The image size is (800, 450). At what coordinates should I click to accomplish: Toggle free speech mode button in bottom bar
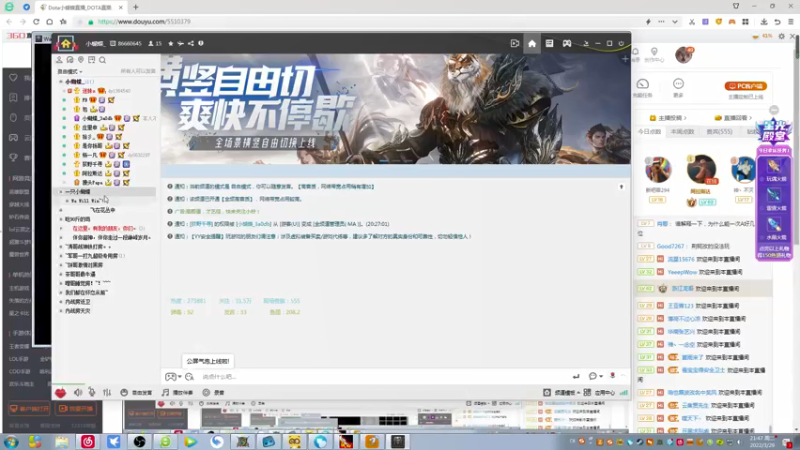[x=136, y=392]
